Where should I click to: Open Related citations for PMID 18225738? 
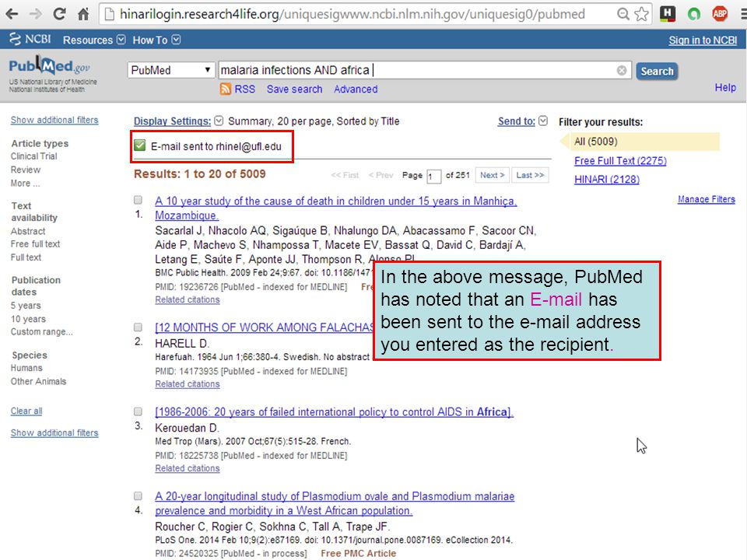(188, 468)
